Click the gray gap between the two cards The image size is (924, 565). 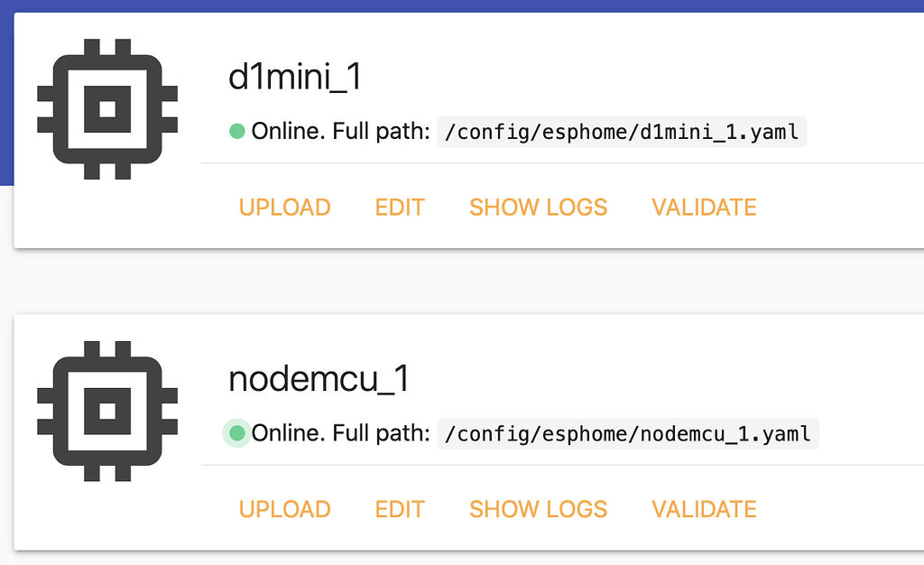[x=462, y=282]
